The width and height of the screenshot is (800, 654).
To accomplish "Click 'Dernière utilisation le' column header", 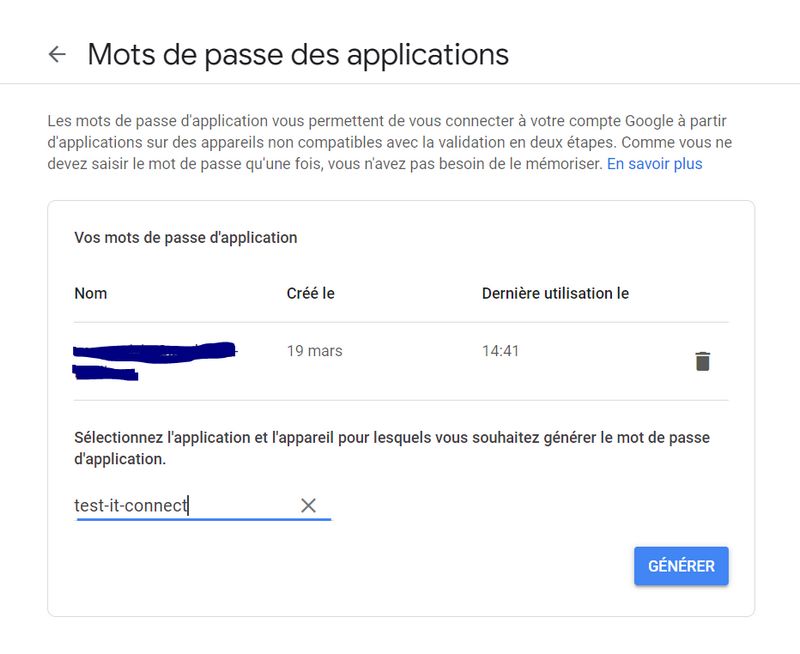I will tap(555, 293).
